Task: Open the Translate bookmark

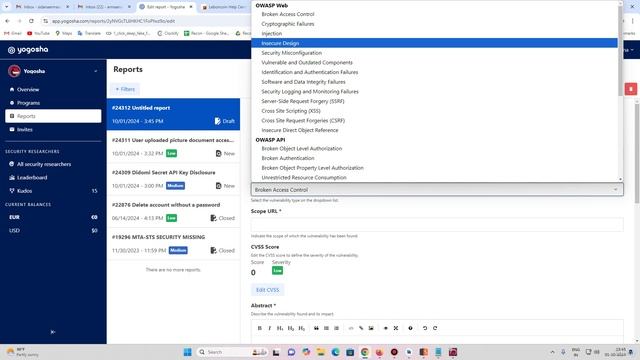Action: point(89,33)
